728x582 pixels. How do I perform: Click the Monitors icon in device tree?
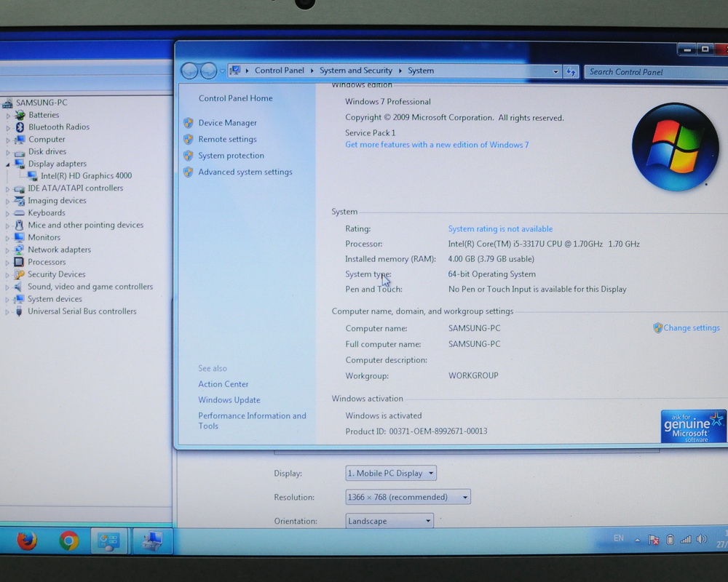click(x=20, y=237)
